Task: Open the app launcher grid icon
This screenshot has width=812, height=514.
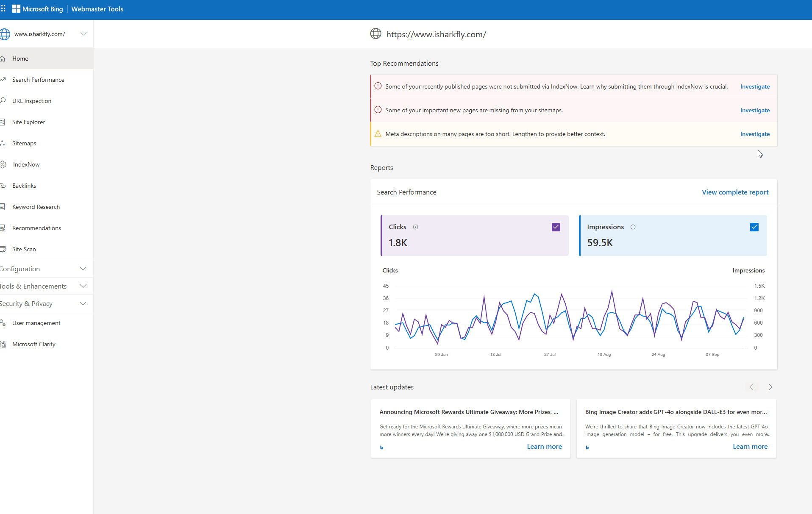Action: [x=3, y=9]
